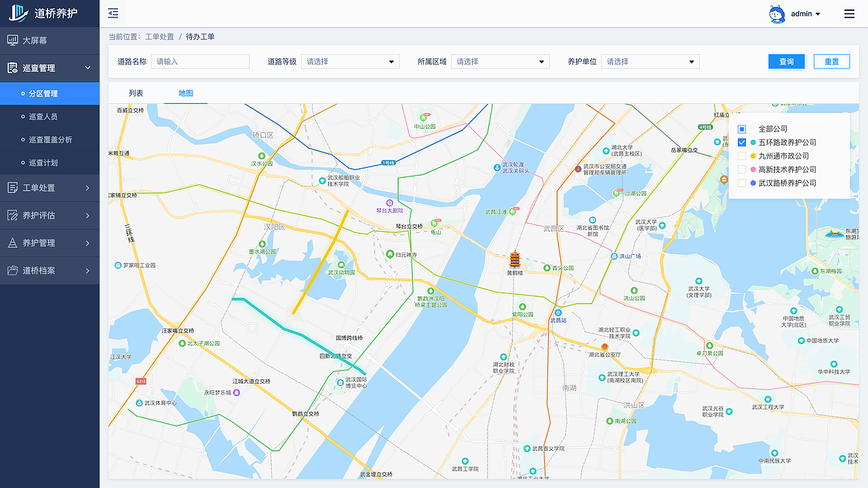Uncheck the 五环路政养护公司 checkbox
The width and height of the screenshot is (868, 488).
[742, 142]
